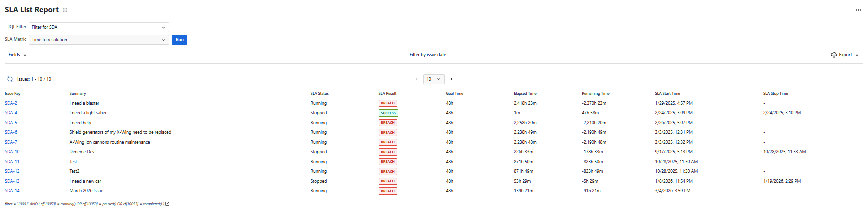
Task: Click the info icon beside SLA List Report
Action: 65,10
